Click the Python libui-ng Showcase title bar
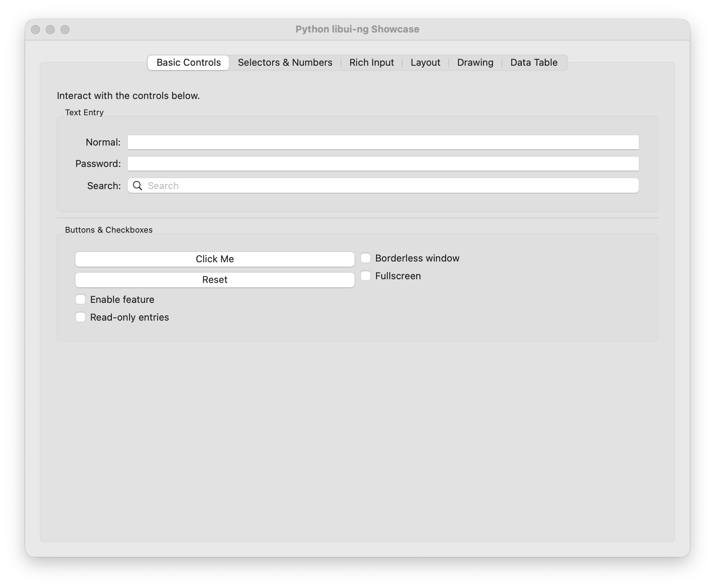This screenshot has height=588, width=715. coord(357,30)
